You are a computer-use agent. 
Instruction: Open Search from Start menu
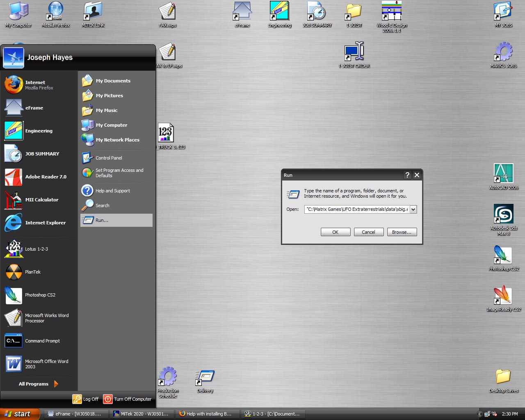pos(116,205)
